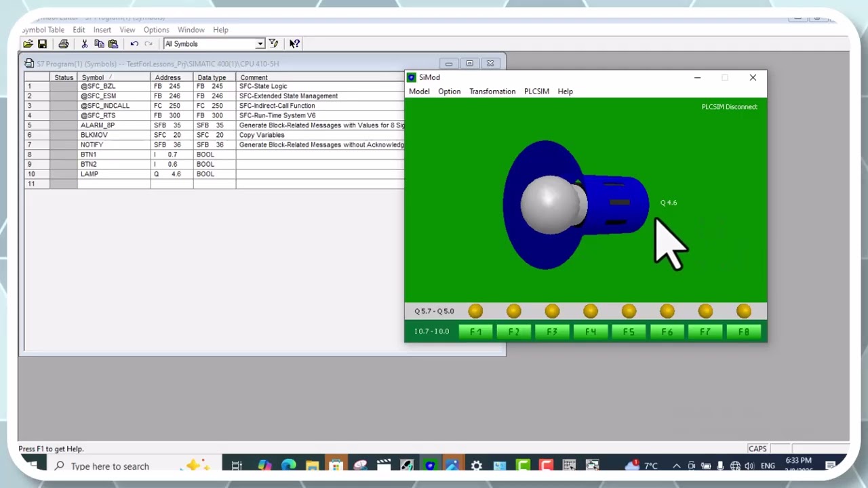This screenshot has height=488, width=868.
Task: Toggle the F3 input button in SiMod
Action: coord(552,331)
